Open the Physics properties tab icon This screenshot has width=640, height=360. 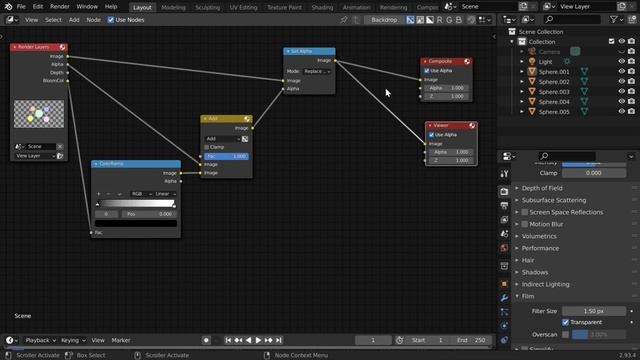504,326
